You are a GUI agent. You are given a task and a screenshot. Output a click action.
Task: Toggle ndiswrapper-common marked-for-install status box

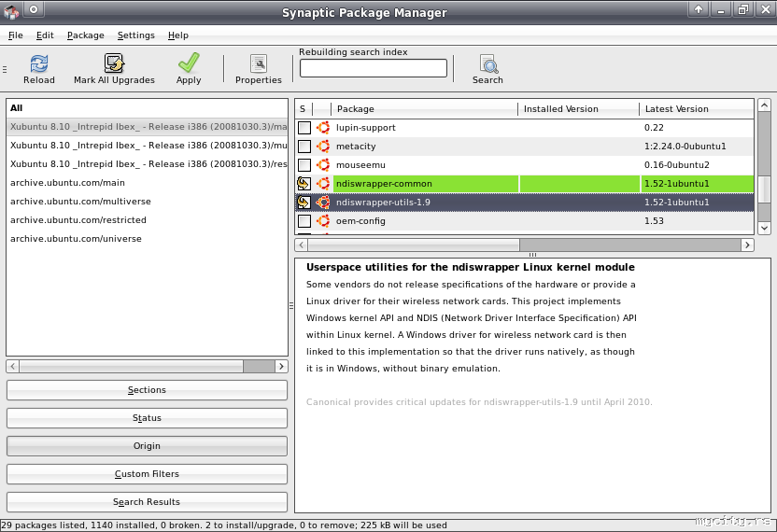pyautogui.click(x=304, y=184)
